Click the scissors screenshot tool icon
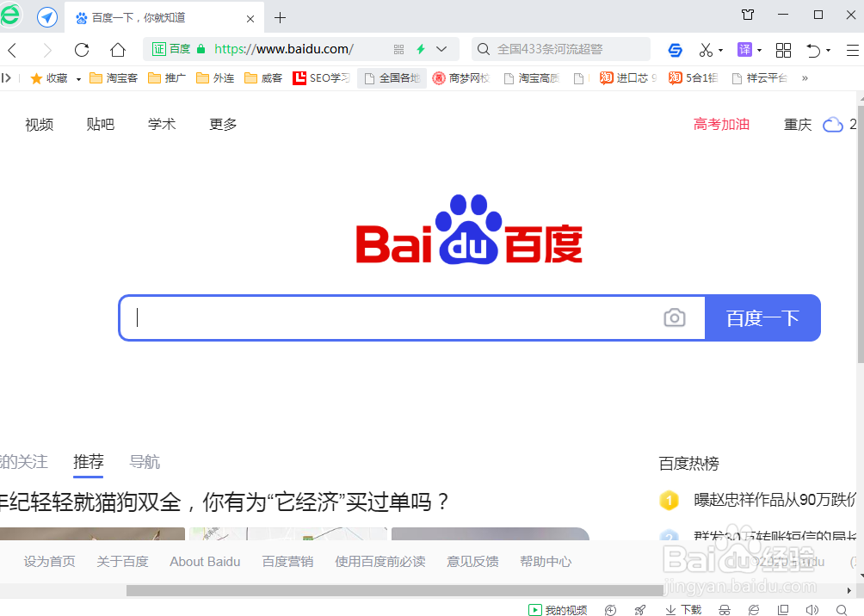This screenshot has width=864, height=616. tap(706, 50)
